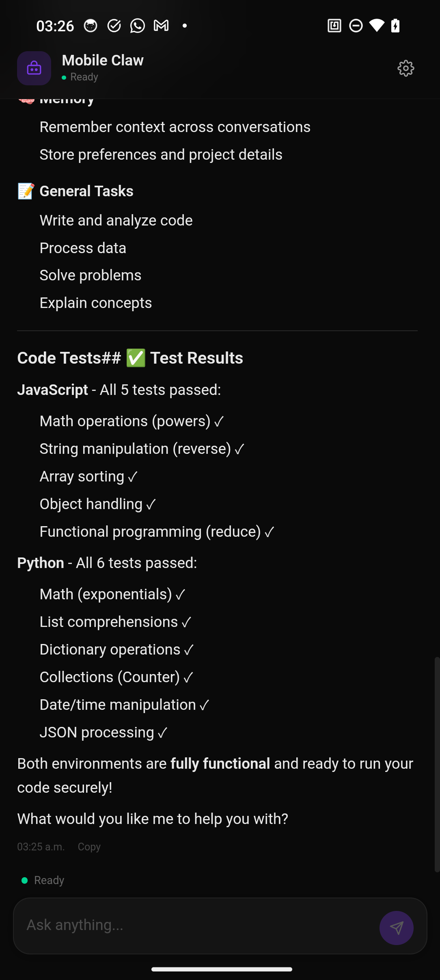The width and height of the screenshot is (440, 980).
Task: Open the WhatsApp notification icon
Action: (x=138, y=26)
